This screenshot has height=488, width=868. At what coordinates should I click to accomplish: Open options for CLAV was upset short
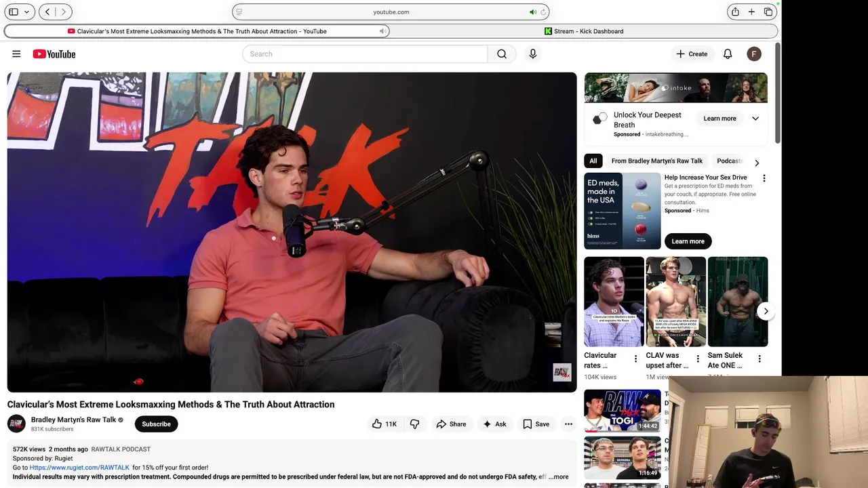698,359
